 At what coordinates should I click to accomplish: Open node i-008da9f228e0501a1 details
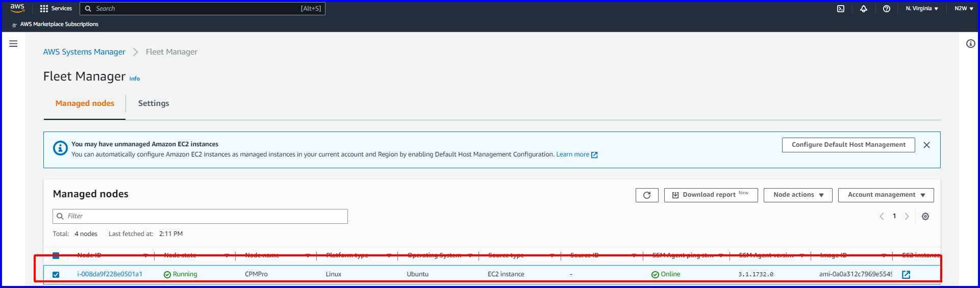click(110, 274)
